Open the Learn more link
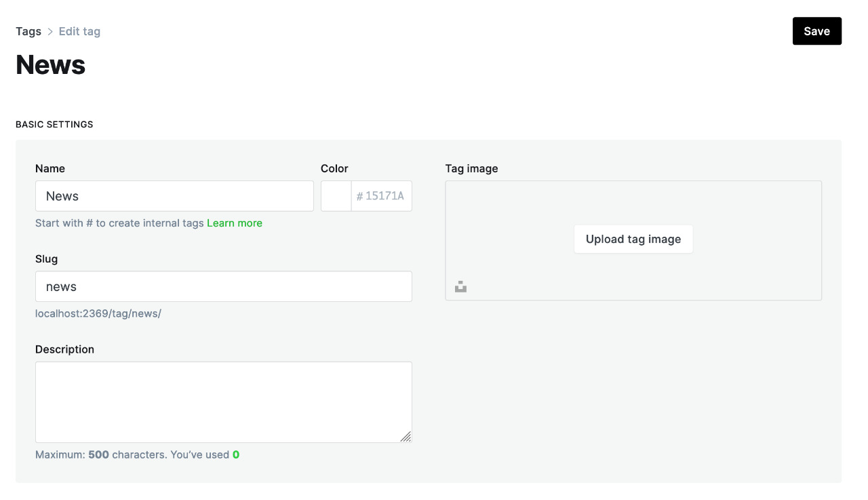Viewport: 868px width, 500px height. click(x=235, y=223)
